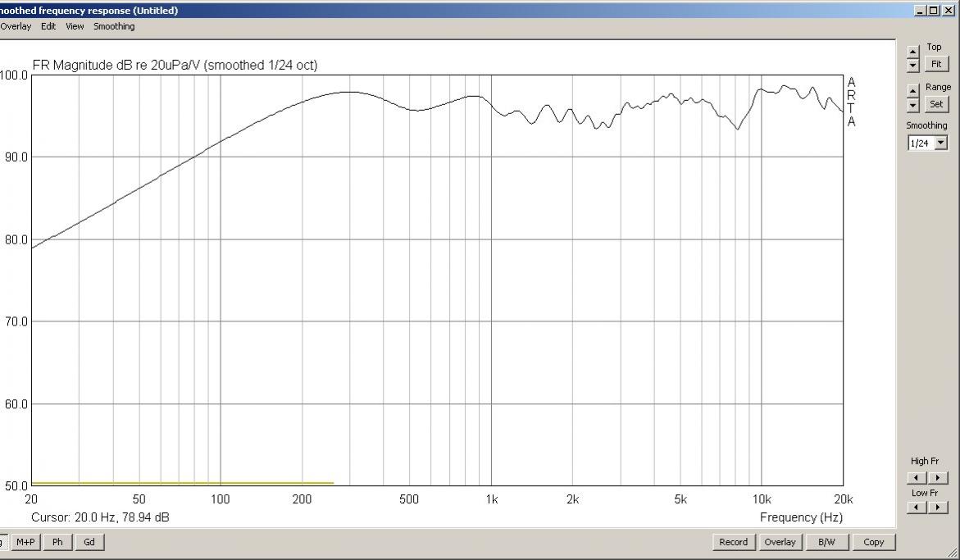Increase Range with up arrow
The width and height of the screenshot is (960, 560).
click(912, 90)
